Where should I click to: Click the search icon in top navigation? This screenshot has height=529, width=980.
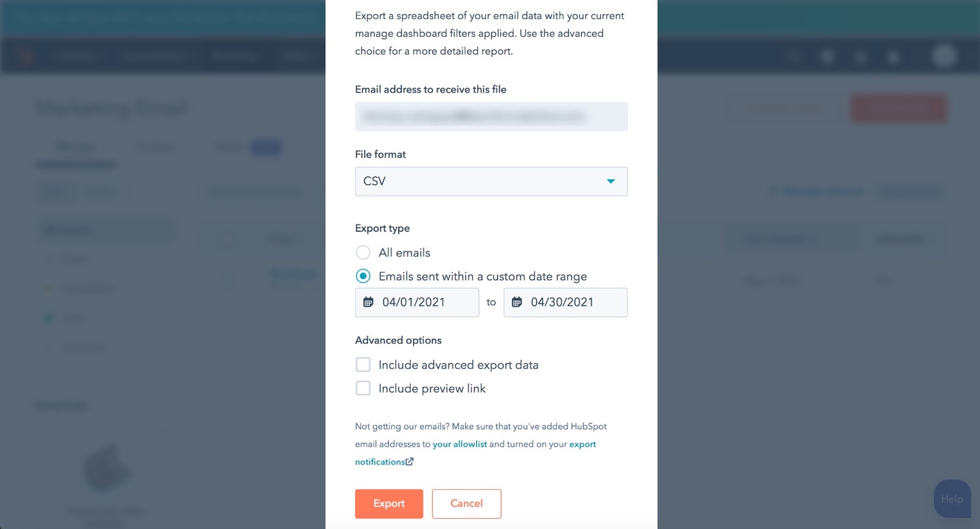tap(793, 58)
